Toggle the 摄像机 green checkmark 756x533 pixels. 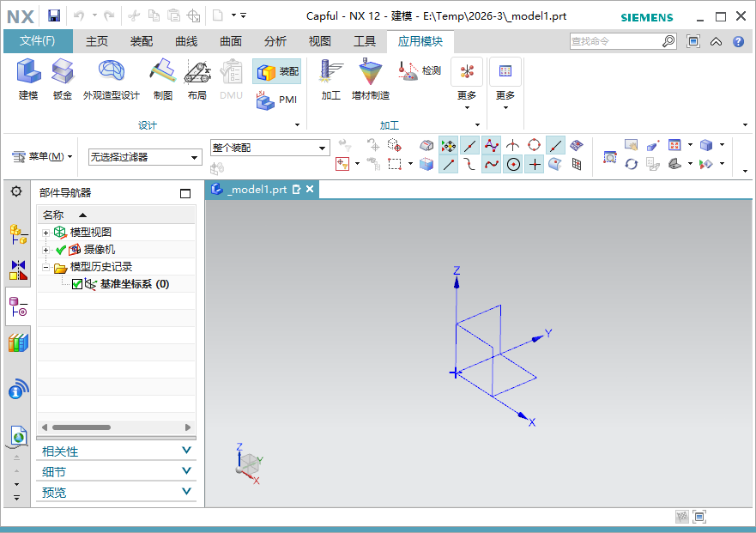click(x=61, y=250)
